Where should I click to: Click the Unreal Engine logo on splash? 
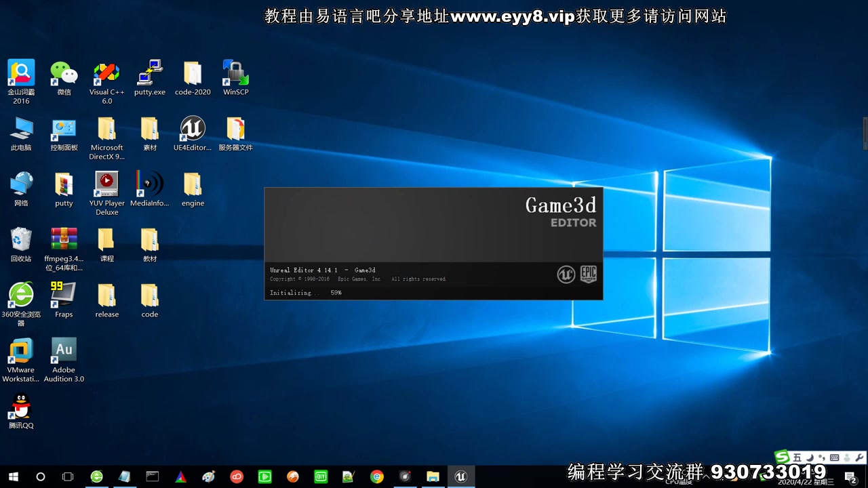click(566, 274)
